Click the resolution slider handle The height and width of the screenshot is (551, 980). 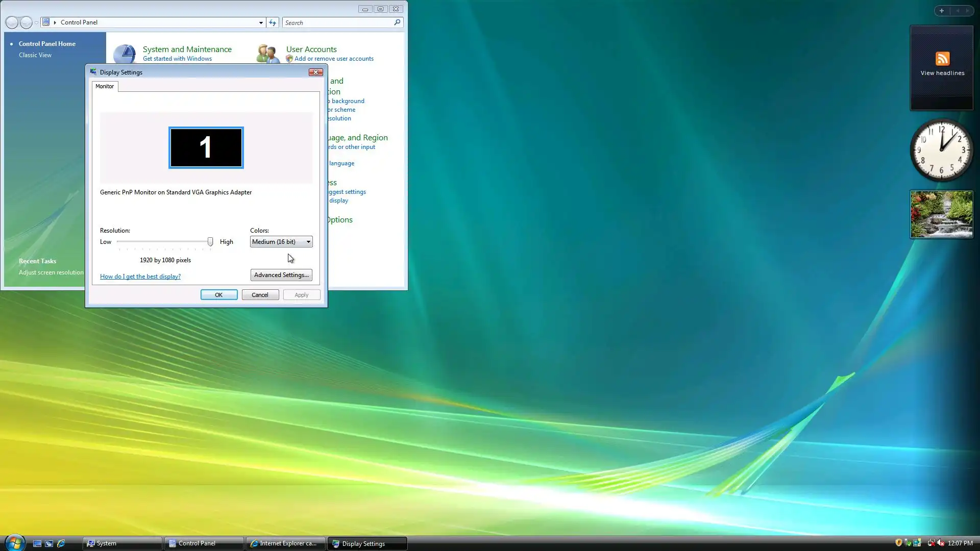coord(210,242)
